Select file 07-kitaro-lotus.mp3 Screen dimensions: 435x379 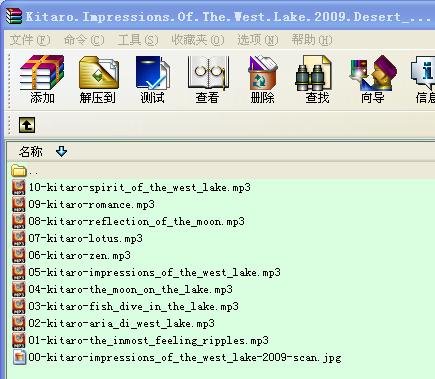(x=85, y=239)
